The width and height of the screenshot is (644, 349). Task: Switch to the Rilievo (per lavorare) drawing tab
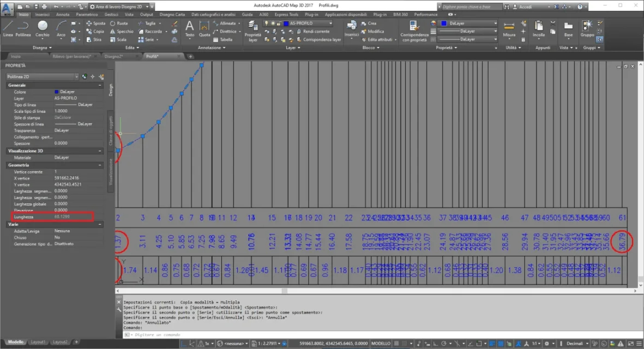coord(71,56)
